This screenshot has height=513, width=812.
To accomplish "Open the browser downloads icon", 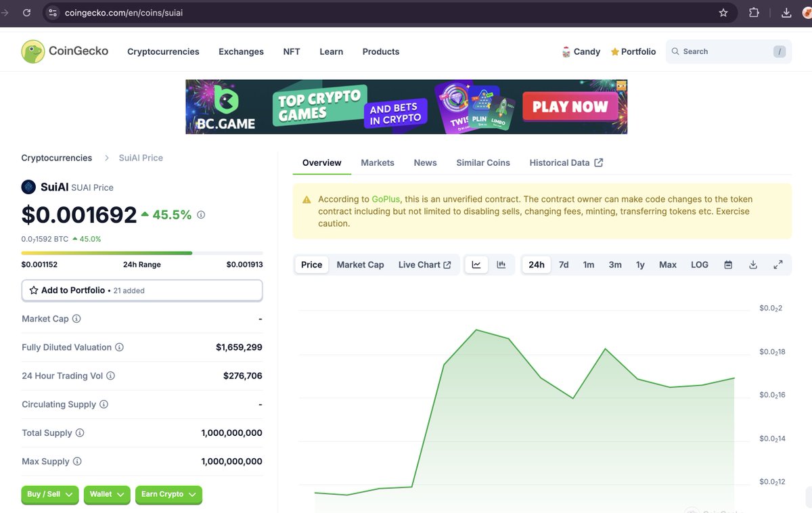I will [x=786, y=13].
